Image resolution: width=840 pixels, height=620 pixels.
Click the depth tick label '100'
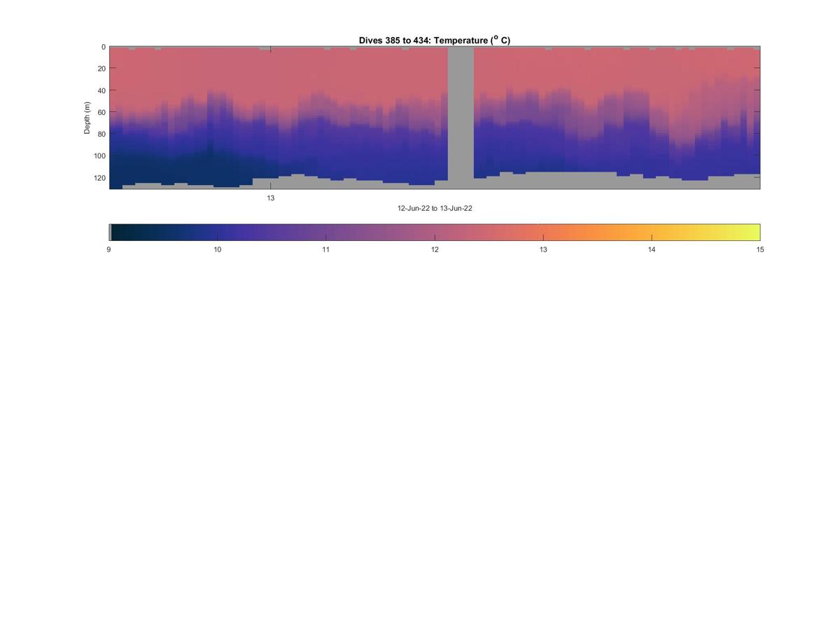coord(99,156)
